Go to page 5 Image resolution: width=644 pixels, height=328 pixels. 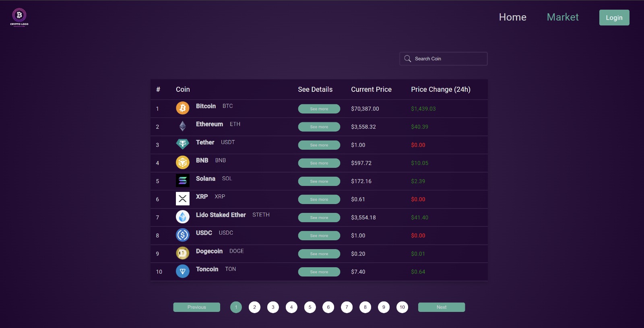tap(310, 307)
